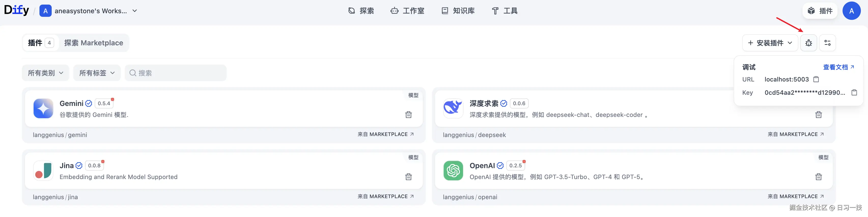Open the 查看文档 link
Image resolution: width=868 pixels, height=217 pixels.
click(x=838, y=67)
